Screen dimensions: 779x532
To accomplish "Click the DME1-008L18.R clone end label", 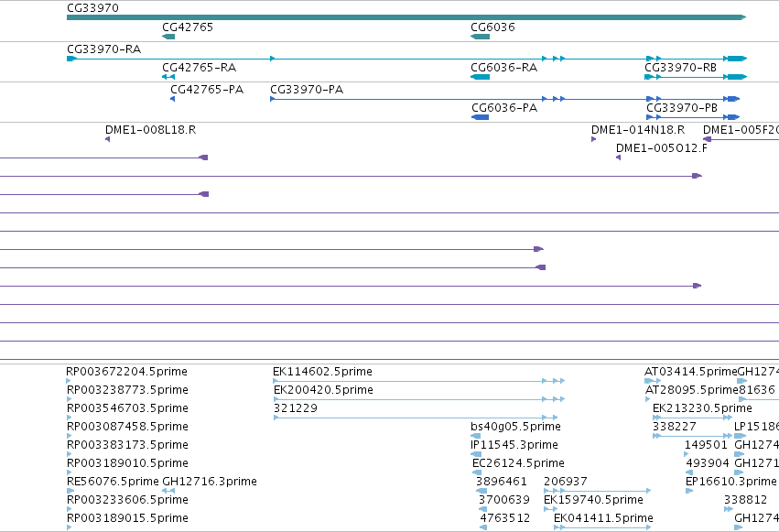I will tap(150, 130).
